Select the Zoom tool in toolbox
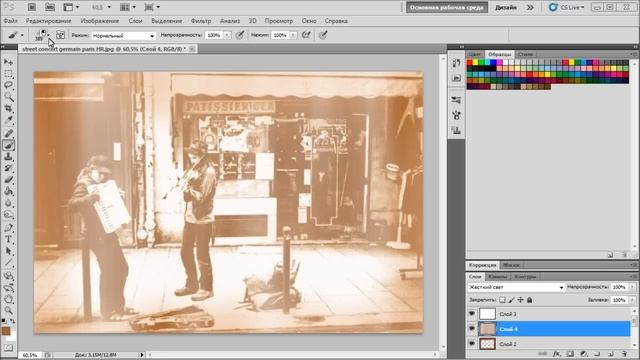The image size is (640, 360). (x=8, y=311)
